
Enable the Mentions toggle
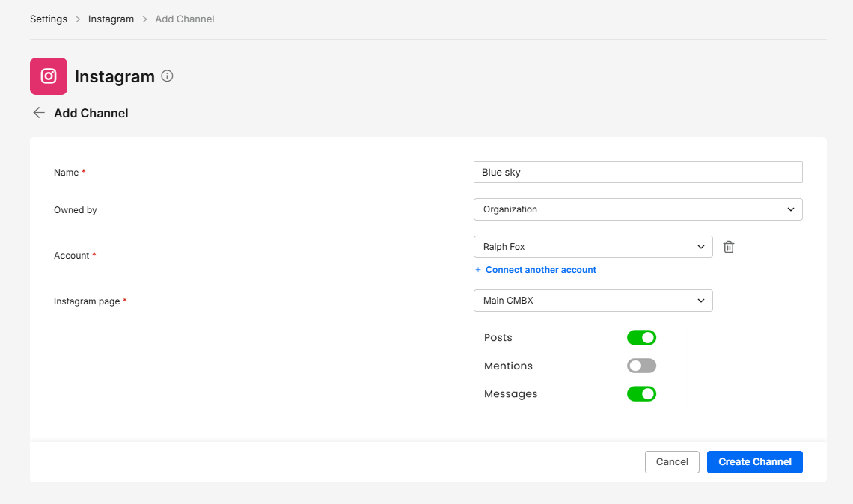[641, 366]
